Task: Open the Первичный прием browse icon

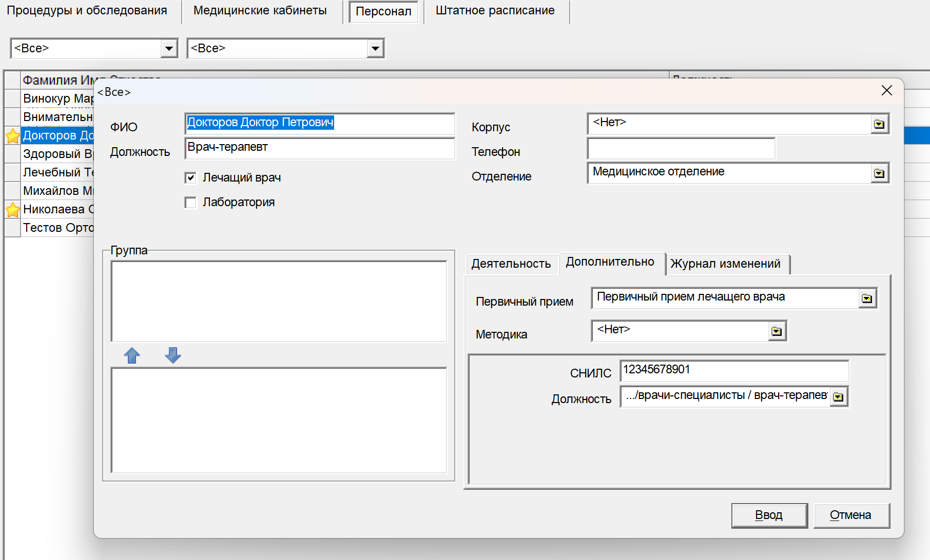Action: click(x=867, y=298)
